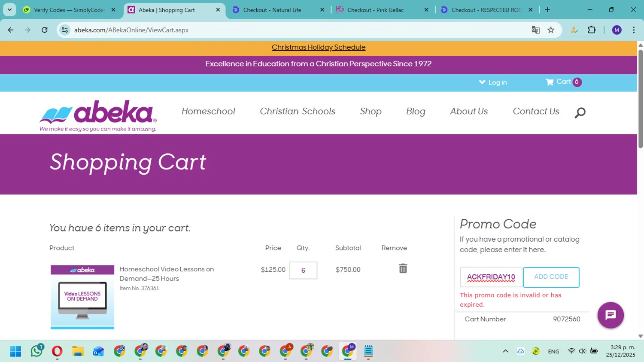
Task: Close the Checkout - Natural Life tab
Action: tap(322, 10)
